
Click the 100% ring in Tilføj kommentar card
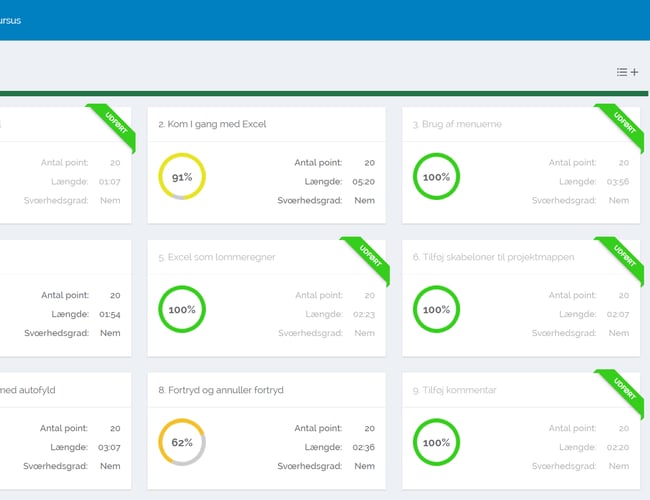(437, 443)
